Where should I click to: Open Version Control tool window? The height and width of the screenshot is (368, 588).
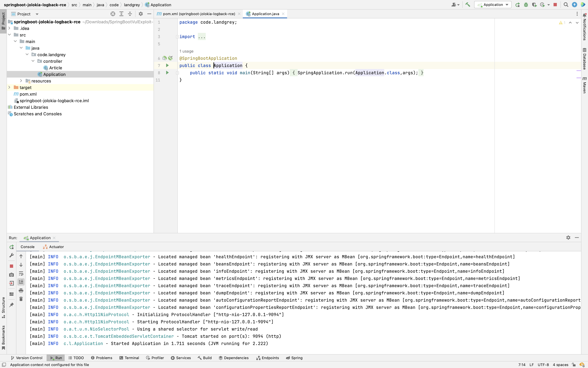point(26,358)
